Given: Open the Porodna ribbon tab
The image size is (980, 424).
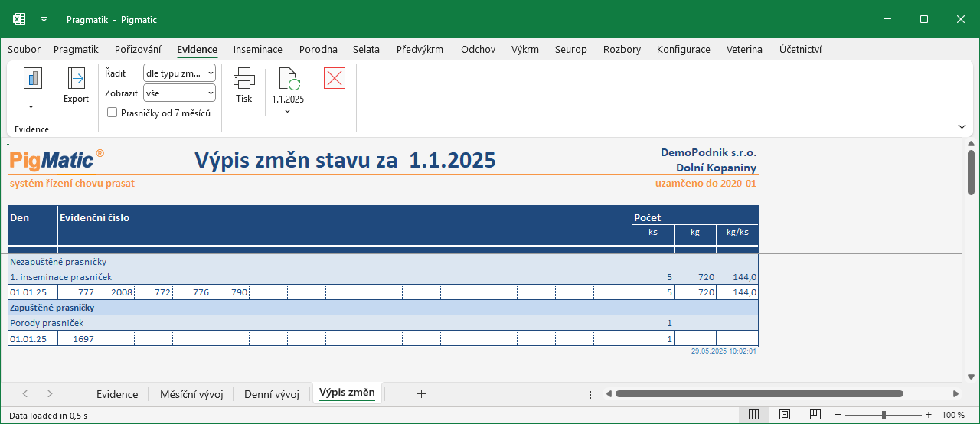Looking at the screenshot, I should (x=318, y=49).
